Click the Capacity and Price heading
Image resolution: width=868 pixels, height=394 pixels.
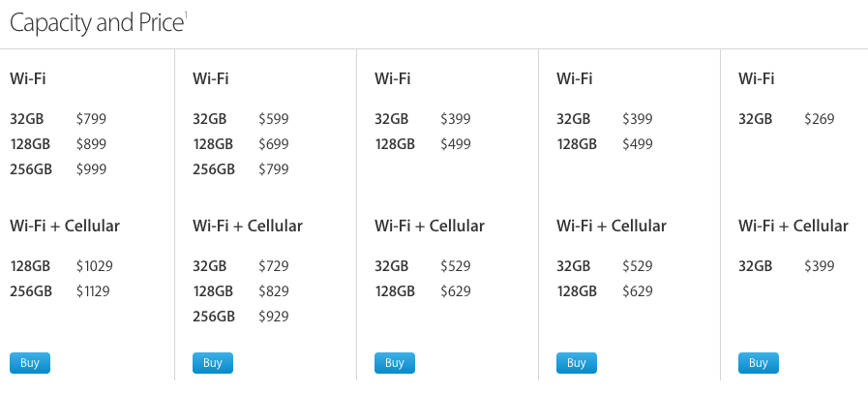coord(95,24)
